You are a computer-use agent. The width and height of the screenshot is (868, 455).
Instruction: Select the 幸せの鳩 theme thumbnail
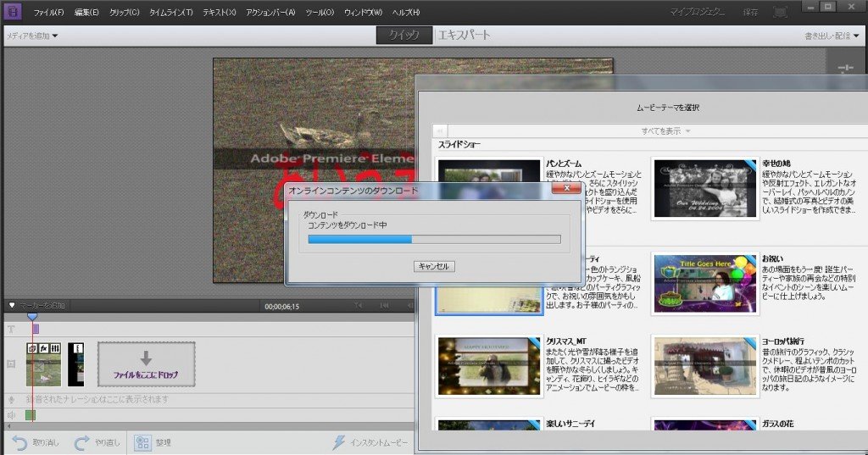(704, 189)
